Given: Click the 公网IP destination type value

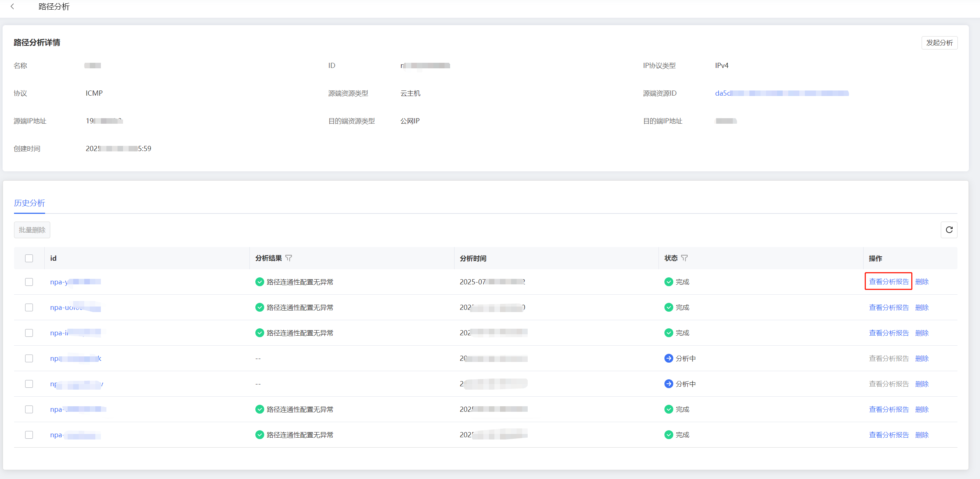Looking at the screenshot, I should coord(410,121).
